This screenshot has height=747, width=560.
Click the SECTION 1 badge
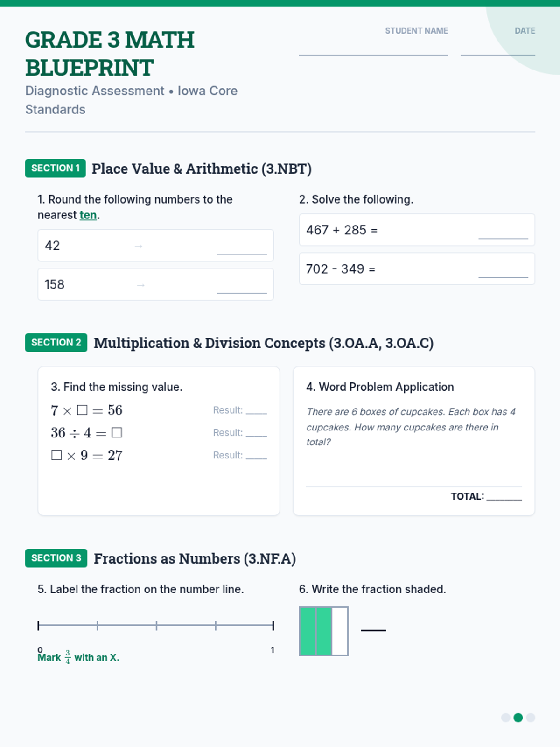(56, 168)
